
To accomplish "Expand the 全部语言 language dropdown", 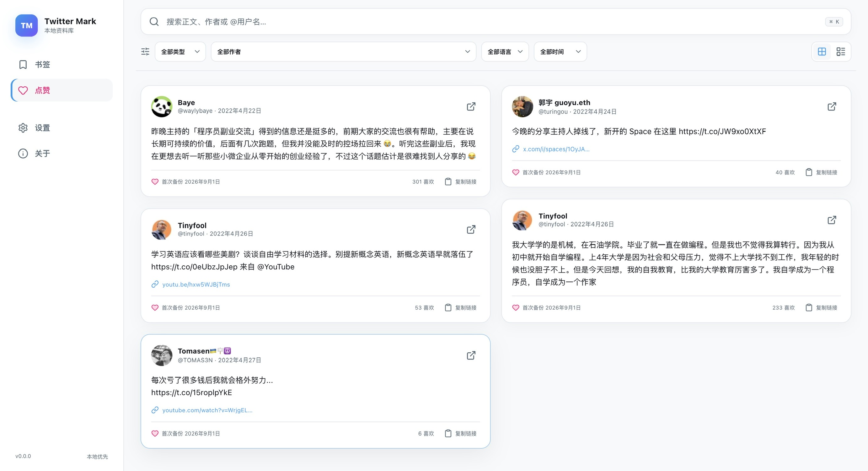I will pos(505,51).
